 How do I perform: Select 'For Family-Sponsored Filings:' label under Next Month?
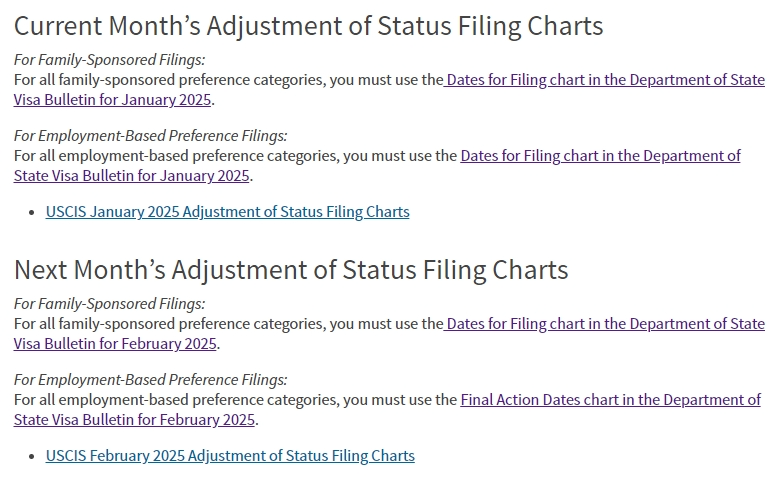click(x=109, y=304)
